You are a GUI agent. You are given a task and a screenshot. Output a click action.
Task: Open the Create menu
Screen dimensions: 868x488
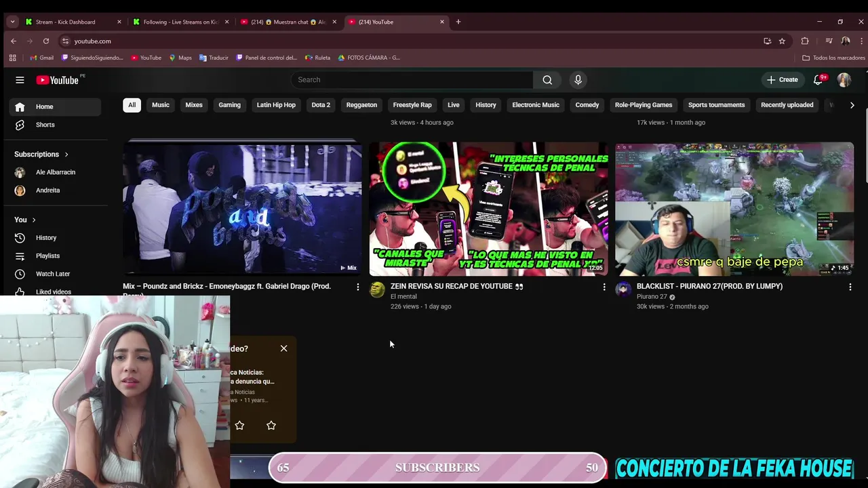click(782, 80)
